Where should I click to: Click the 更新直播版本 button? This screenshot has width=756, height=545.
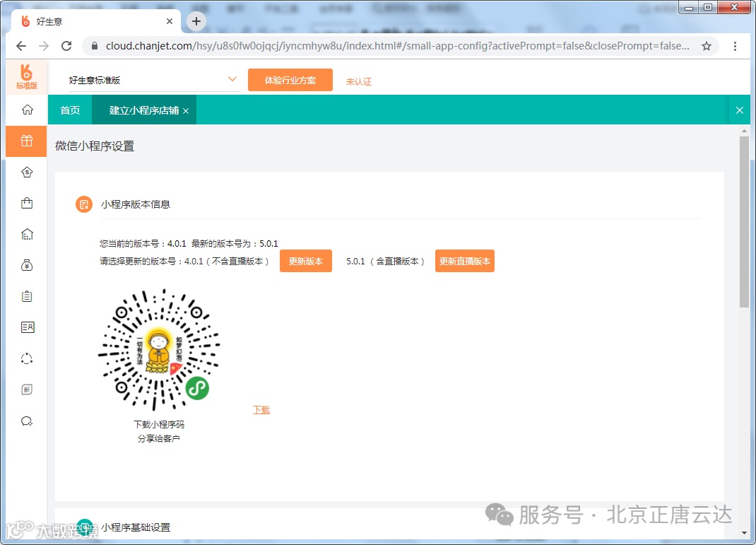coord(465,261)
